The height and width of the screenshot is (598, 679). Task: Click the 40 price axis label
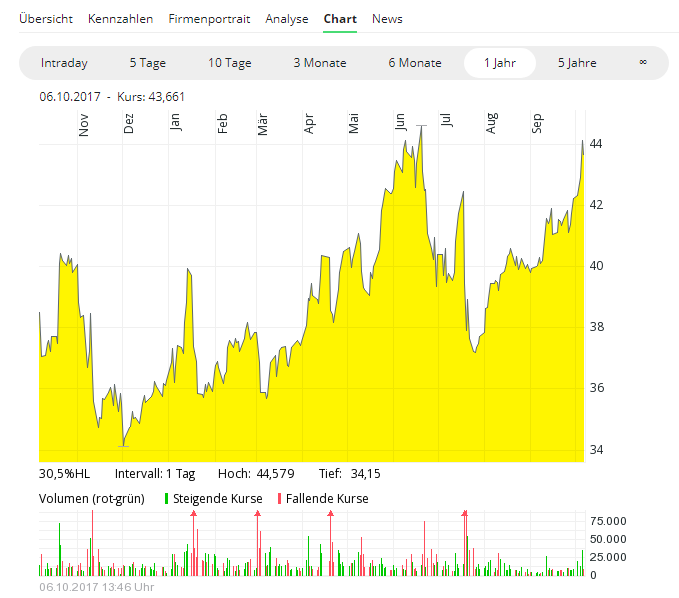point(596,266)
